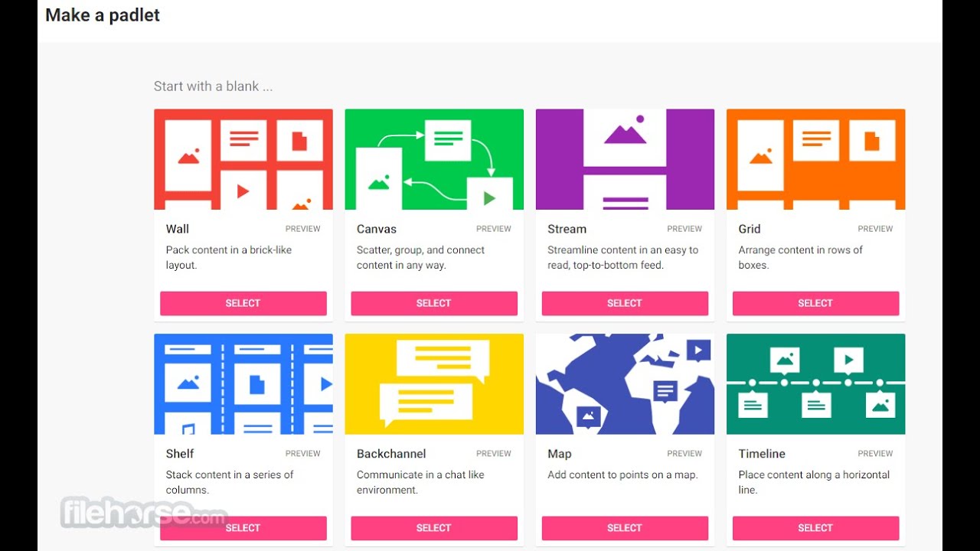Click 'Stack content in a series of columns' text

(230, 482)
